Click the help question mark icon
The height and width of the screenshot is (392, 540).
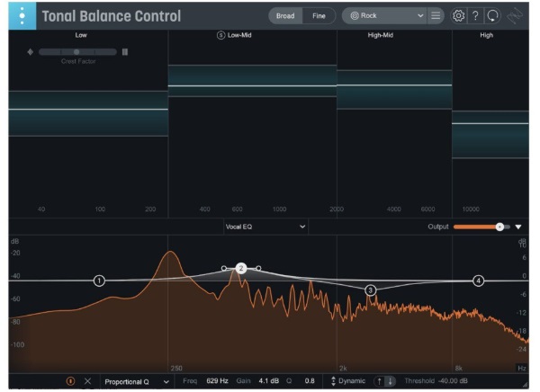point(475,16)
